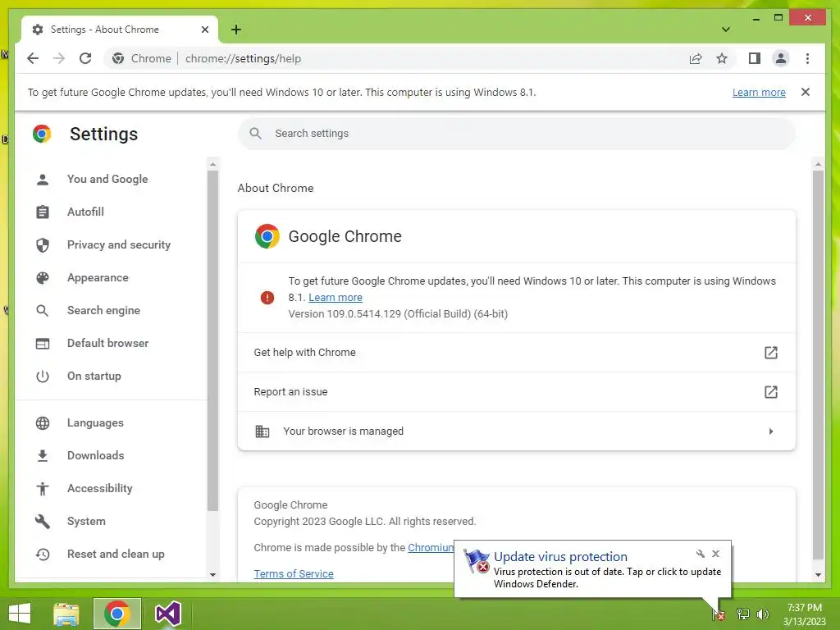840x630 pixels.
Task: Click the About Chrome heading
Action: 276,188
